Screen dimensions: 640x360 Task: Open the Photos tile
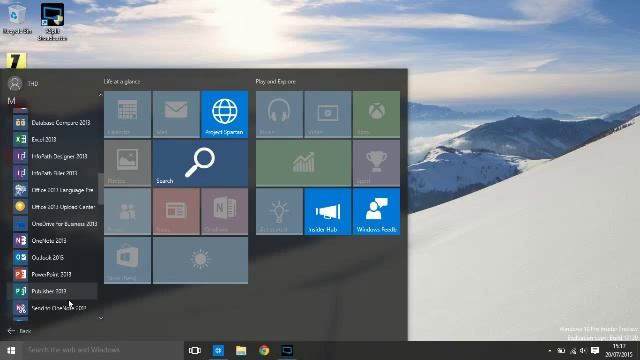click(x=128, y=163)
